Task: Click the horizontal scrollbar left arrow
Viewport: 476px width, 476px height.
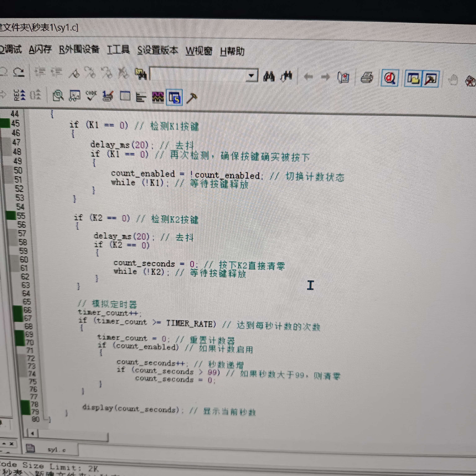Action: click(33, 433)
